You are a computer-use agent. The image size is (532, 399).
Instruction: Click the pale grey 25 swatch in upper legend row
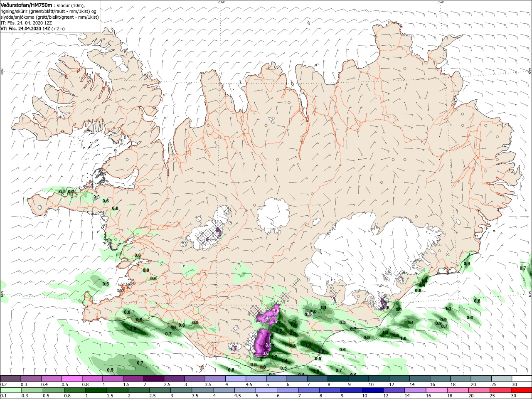pyautogui.click(x=502, y=378)
